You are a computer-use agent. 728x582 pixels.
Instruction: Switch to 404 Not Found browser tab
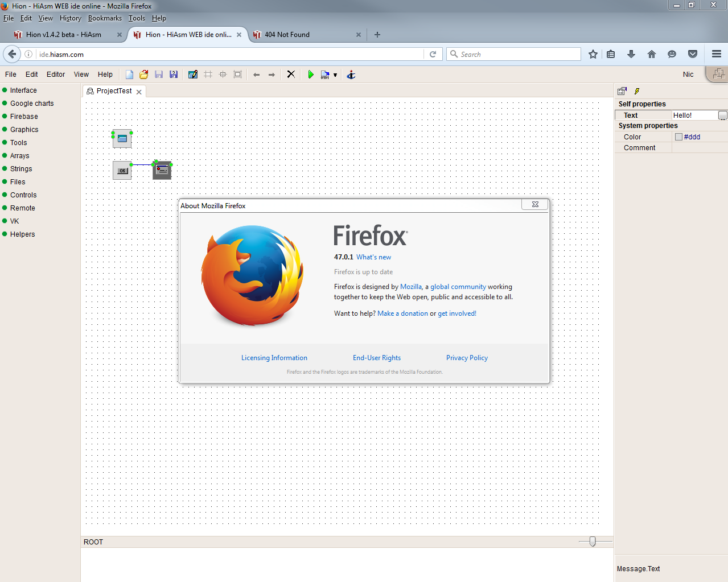click(x=287, y=35)
